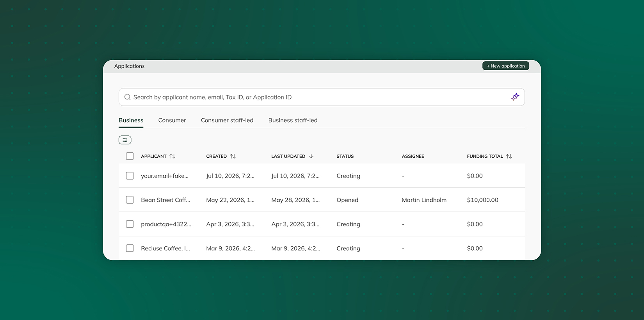
Task: Check the Recluse Coffee row checkbox
Action: [x=130, y=248]
